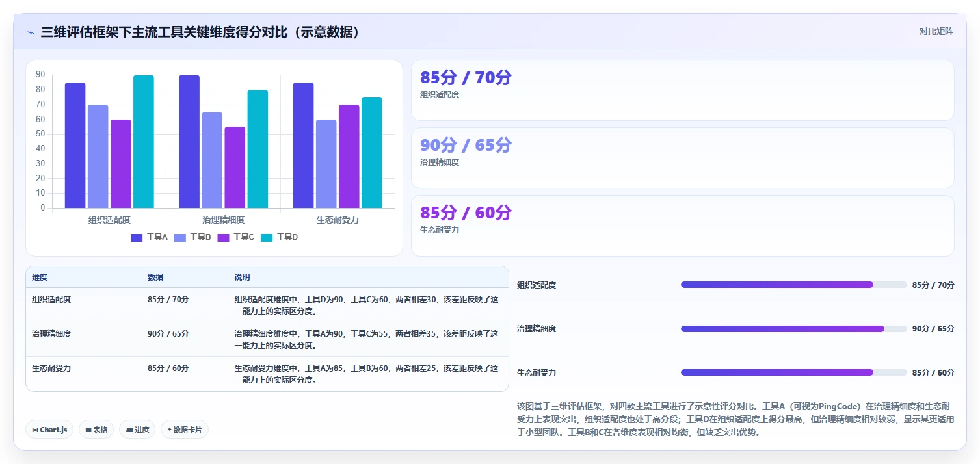This screenshot has height=464, width=980.
Task: Click the 对比矩阵 label in the header
Action: click(936, 31)
